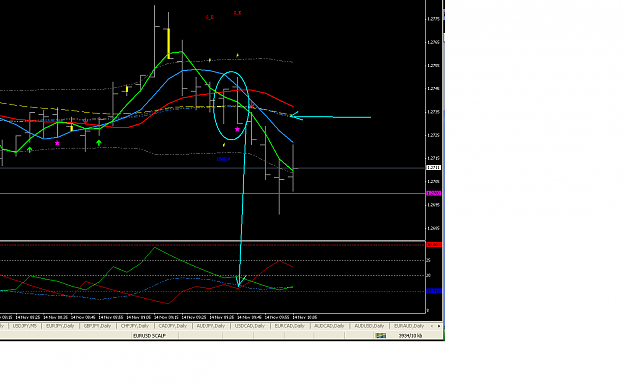Screen dimensions: 625x391
Task: Click the chart tabs scroll-left arrow
Action: click(x=432, y=326)
